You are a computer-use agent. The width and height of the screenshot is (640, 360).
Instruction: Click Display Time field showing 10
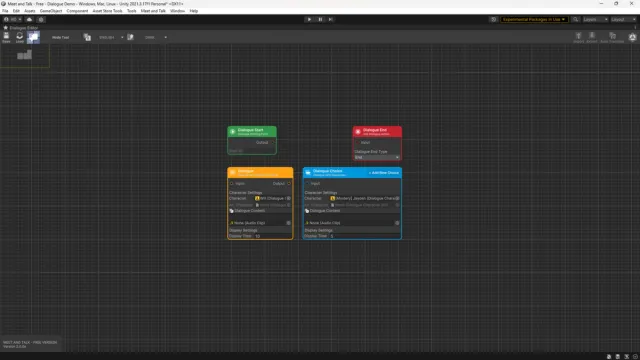[273, 236]
